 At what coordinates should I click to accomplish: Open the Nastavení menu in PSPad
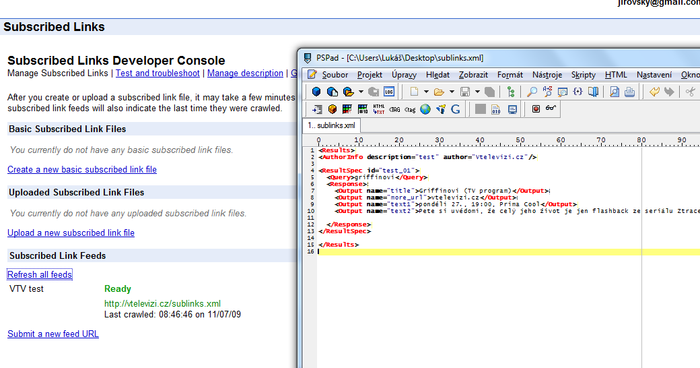point(654,75)
